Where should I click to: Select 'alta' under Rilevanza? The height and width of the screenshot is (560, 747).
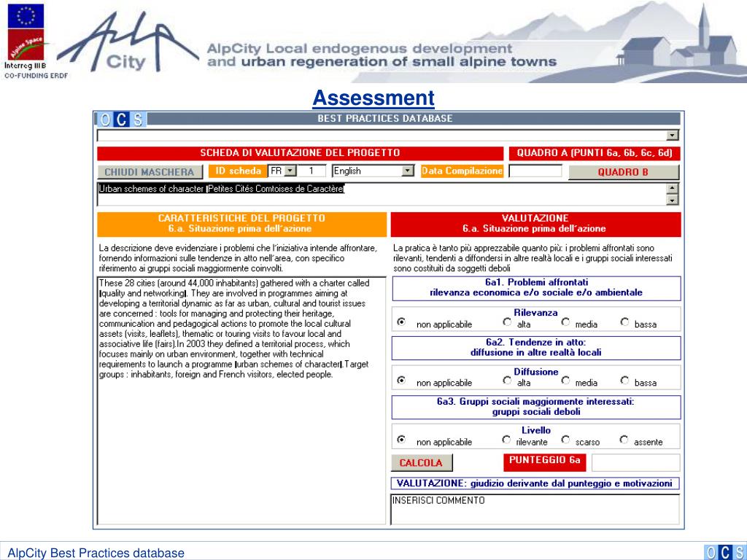click(x=507, y=322)
